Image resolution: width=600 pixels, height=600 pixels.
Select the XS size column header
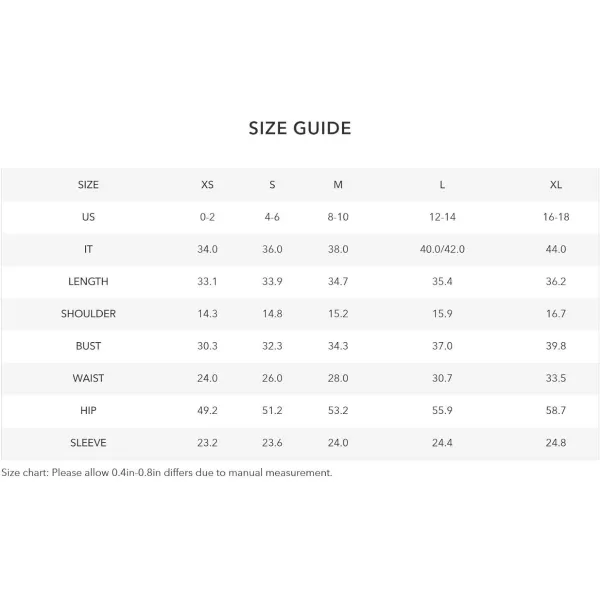207,185
